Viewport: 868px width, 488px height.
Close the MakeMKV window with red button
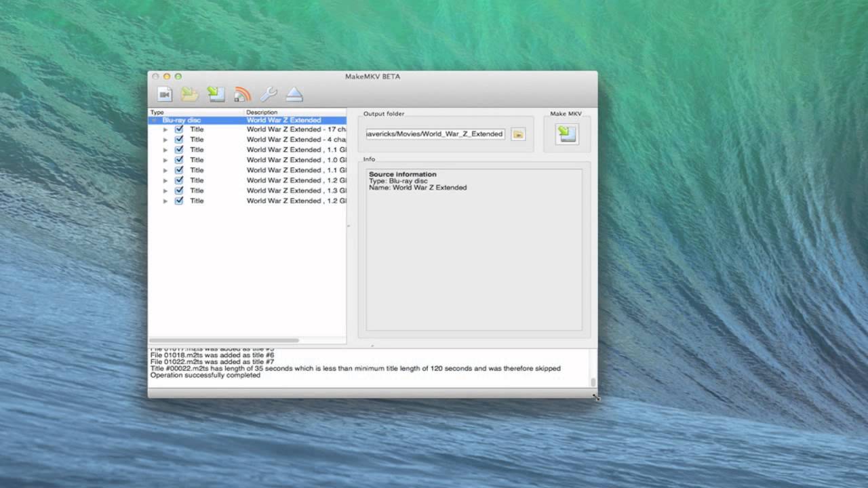(155, 77)
